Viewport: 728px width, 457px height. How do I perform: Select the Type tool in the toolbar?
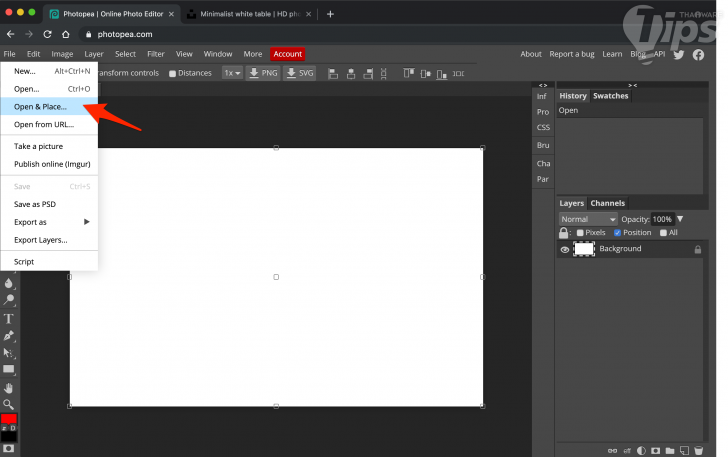pyautogui.click(x=9, y=318)
